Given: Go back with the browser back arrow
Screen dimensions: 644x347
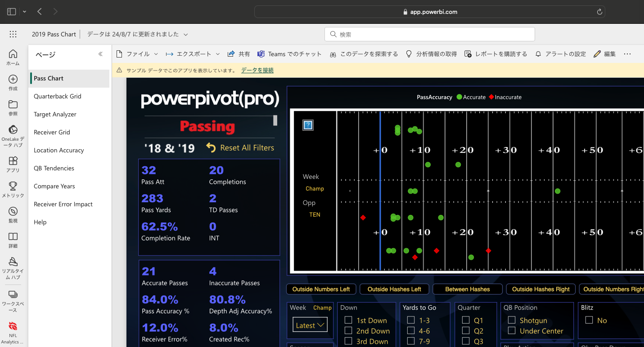Looking at the screenshot, I should pos(40,12).
